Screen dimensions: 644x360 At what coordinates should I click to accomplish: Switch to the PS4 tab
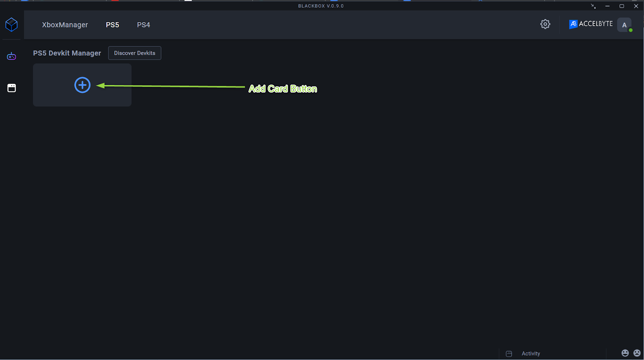point(143,25)
